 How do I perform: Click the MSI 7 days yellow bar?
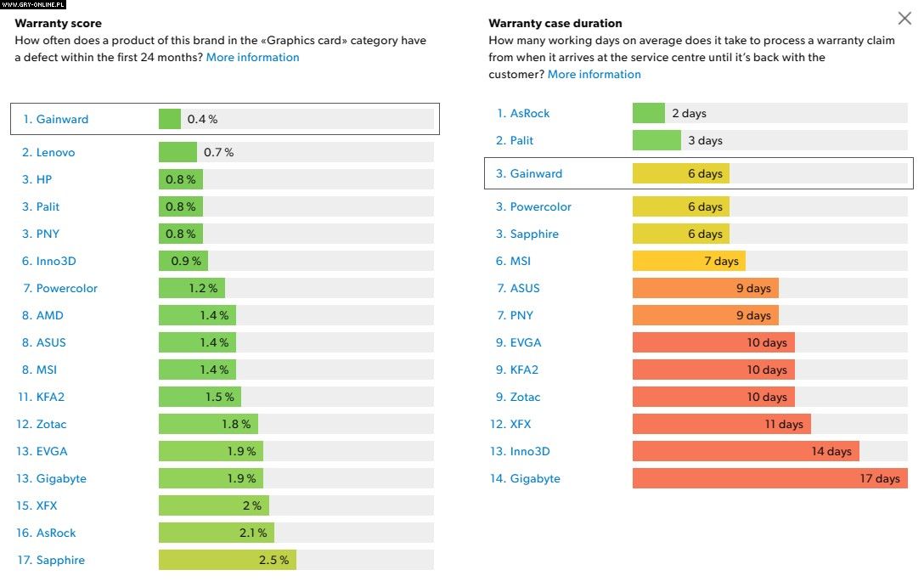(688, 262)
